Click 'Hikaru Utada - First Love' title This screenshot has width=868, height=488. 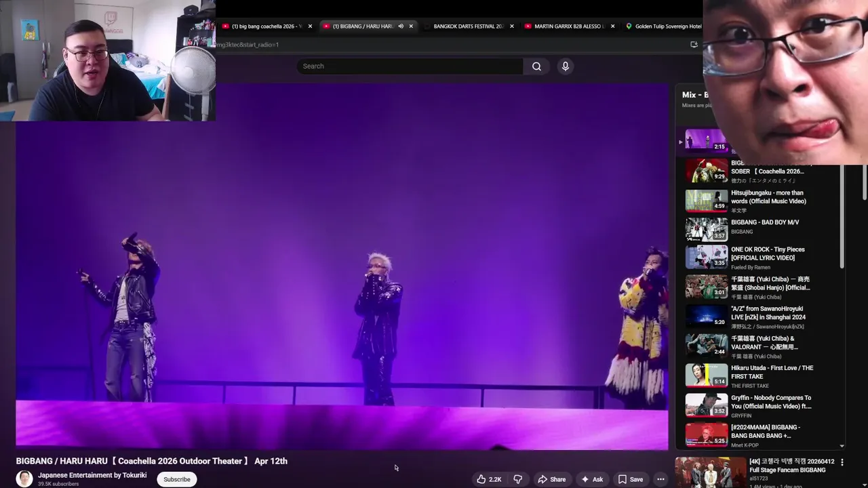[x=772, y=372]
